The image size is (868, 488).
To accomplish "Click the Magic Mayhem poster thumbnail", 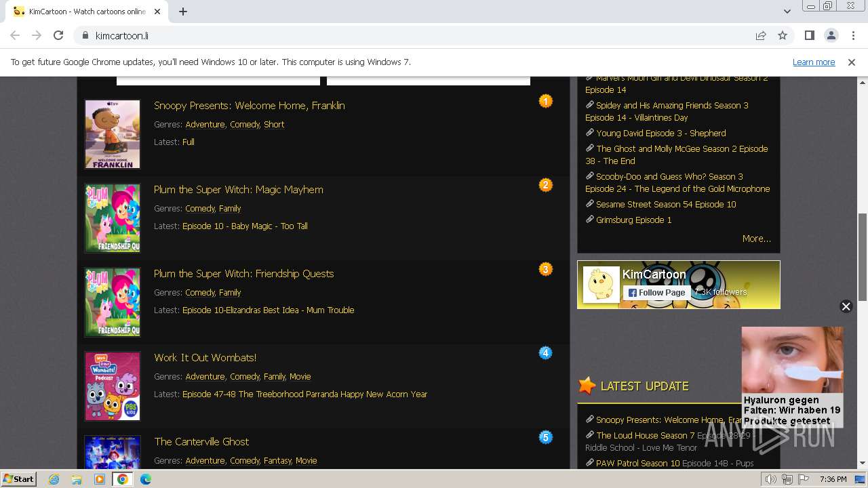I will (113, 218).
